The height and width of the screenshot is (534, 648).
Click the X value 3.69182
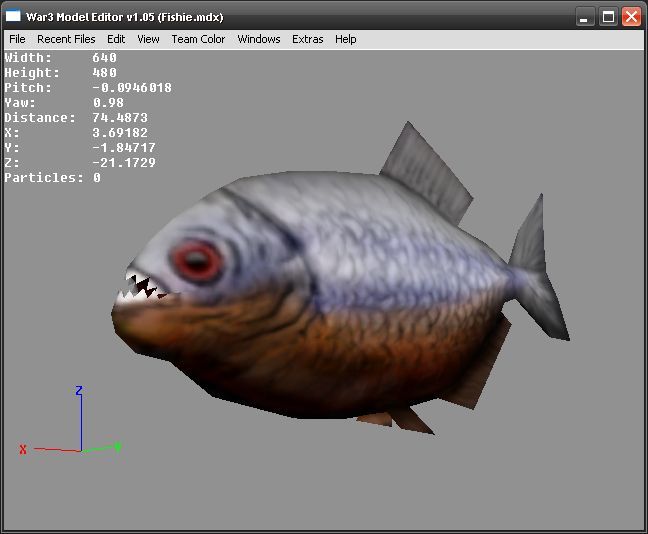tap(120, 133)
